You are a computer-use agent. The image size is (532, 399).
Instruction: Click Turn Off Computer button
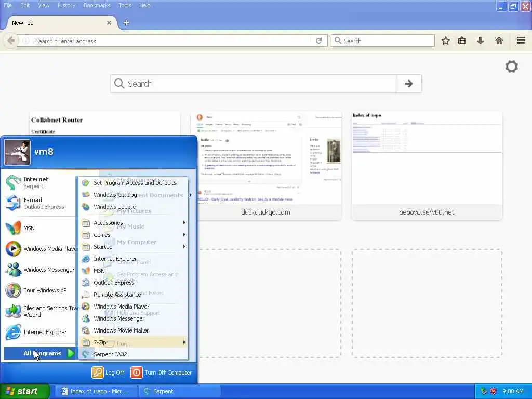coord(162,373)
